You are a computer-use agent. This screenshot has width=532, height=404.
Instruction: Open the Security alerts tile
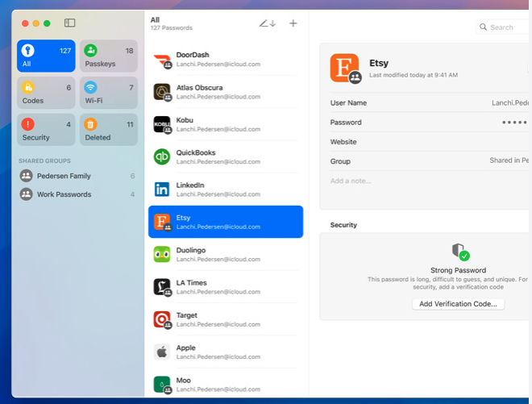point(46,130)
